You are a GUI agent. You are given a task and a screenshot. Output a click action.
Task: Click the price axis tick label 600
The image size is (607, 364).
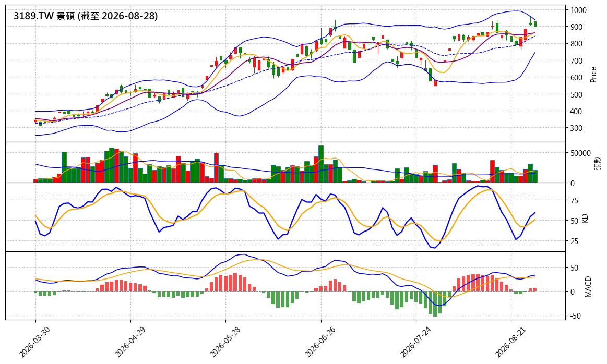(576, 77)
